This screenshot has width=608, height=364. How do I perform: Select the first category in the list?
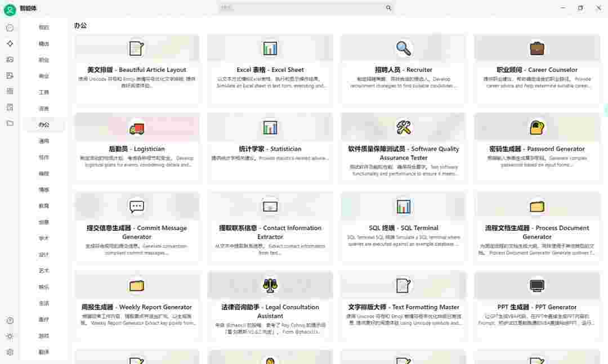pos(44,28)
